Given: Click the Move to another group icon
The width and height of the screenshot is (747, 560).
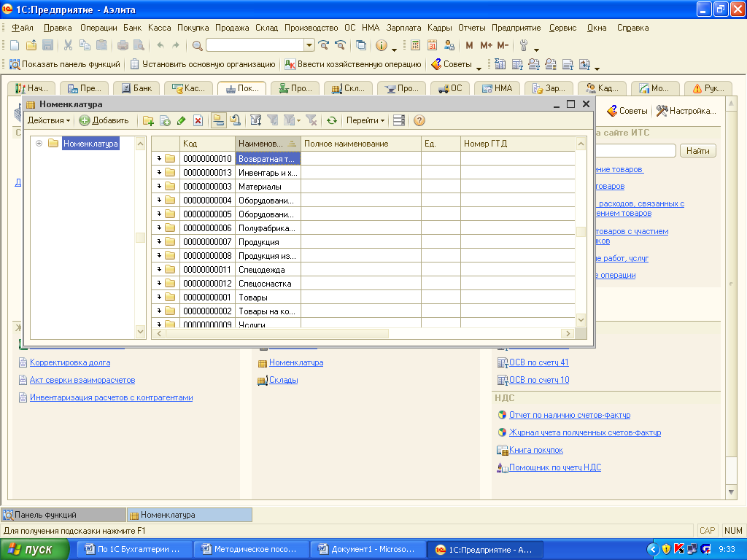Looking at the screenshot, I should (235, 120).
